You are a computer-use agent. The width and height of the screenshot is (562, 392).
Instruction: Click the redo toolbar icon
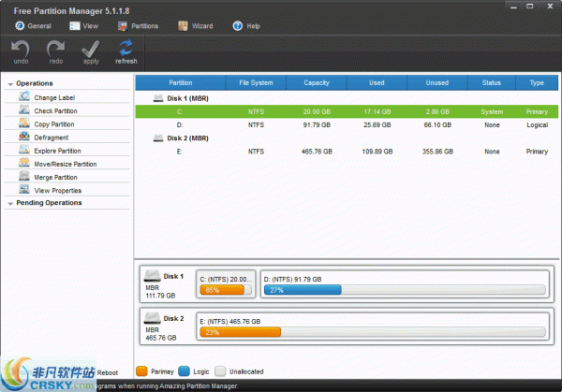[55, 50]
